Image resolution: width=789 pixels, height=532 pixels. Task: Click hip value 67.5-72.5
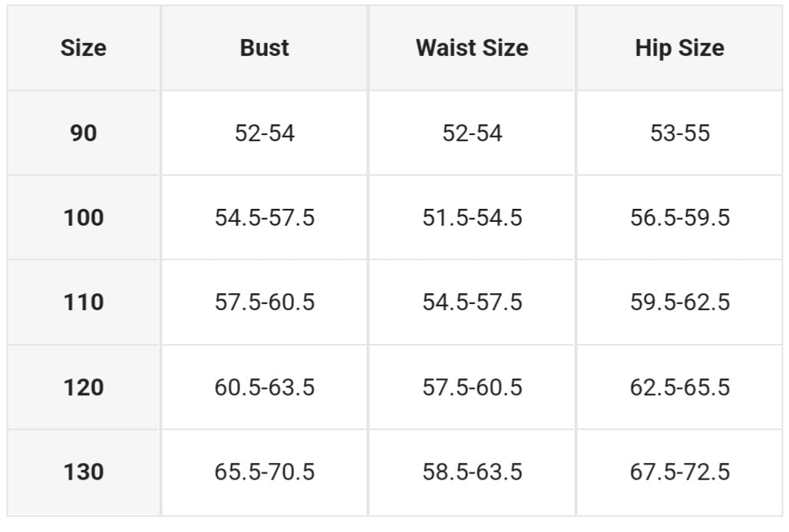[x=680, y=471]
